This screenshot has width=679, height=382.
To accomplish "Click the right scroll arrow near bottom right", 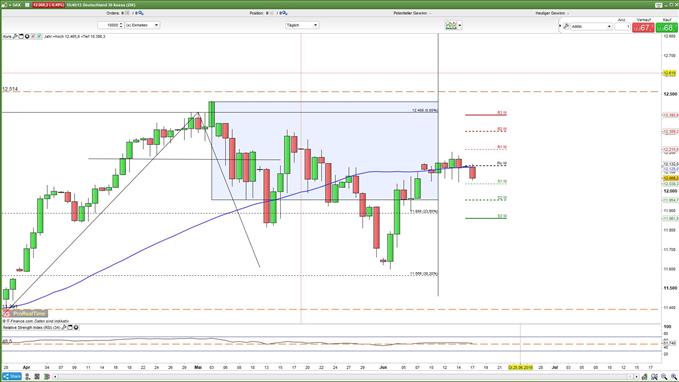I will pyautogui.click(x=636, y=377).
